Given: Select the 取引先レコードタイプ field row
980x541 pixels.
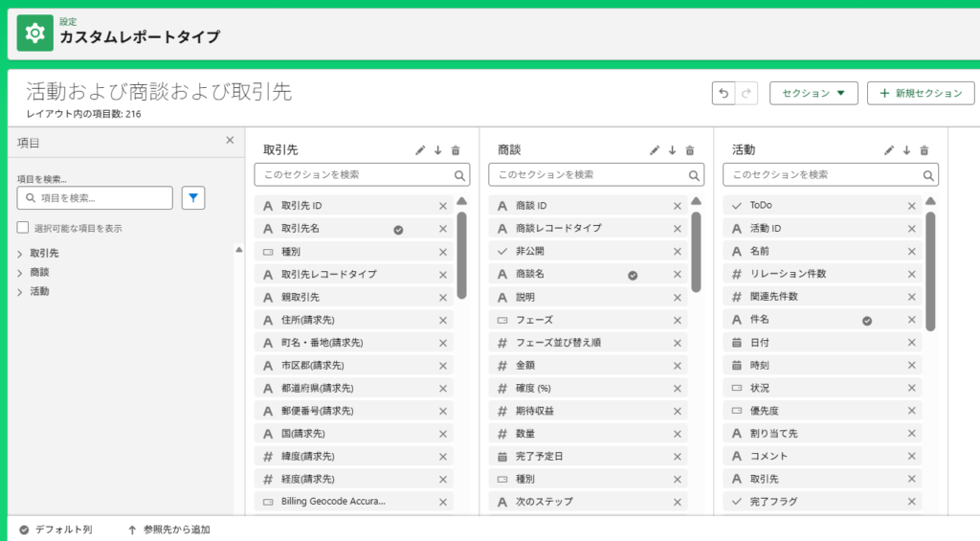Looking at the screenshot, I should click(x=354, y=274).
